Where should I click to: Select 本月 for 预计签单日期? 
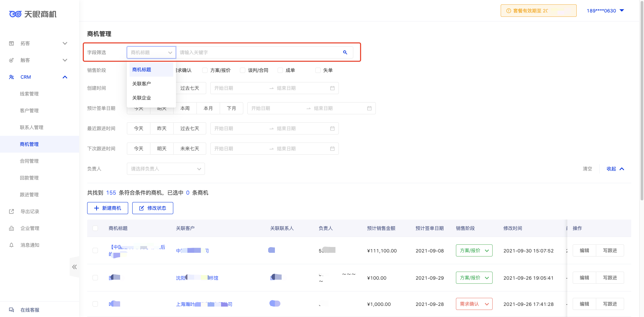[x=208, y=108]
